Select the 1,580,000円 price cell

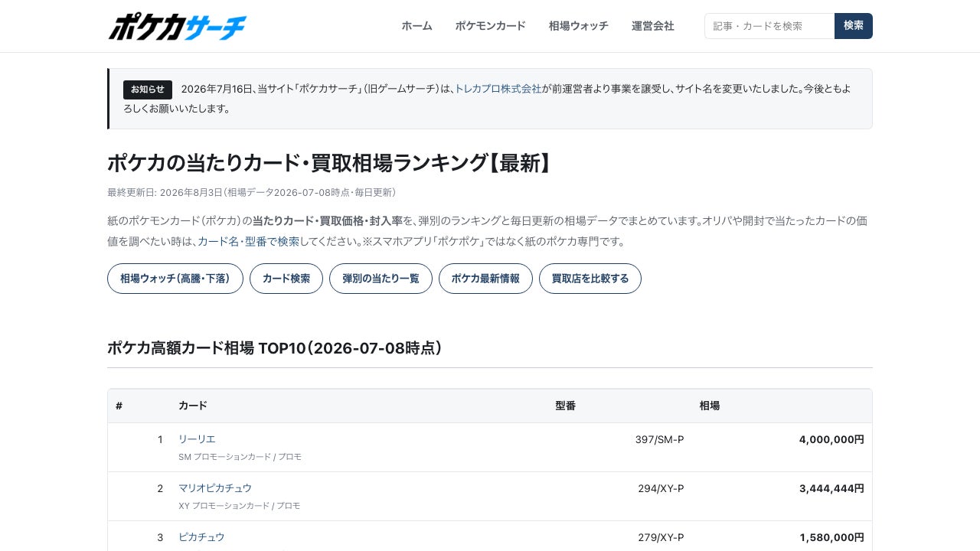[x=832, y=537]
